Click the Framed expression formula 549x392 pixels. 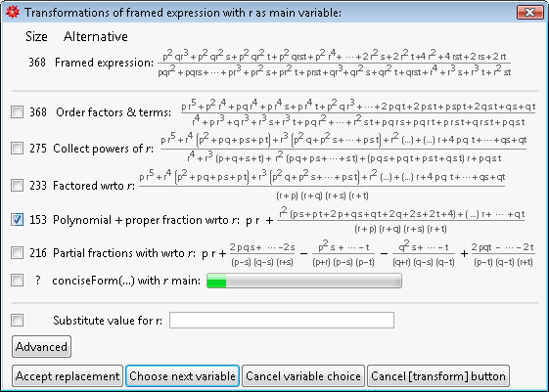tap(335, 64)
